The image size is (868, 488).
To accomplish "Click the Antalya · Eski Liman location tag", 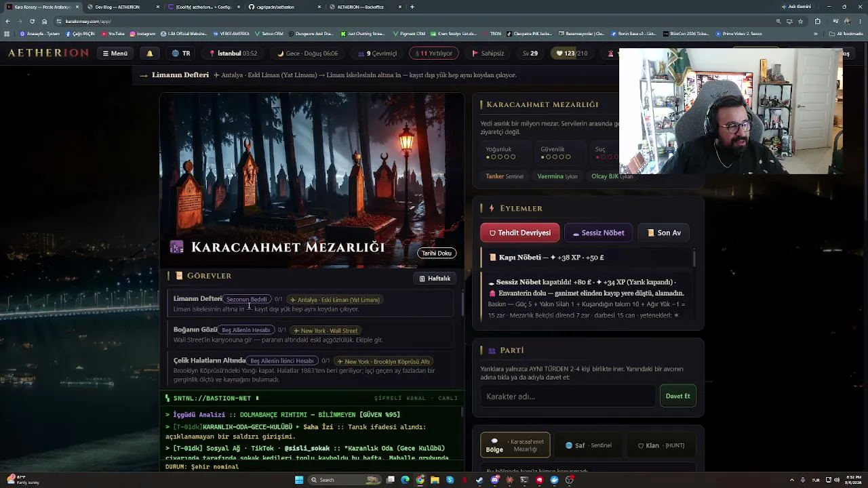I will (x=335, y=300).
